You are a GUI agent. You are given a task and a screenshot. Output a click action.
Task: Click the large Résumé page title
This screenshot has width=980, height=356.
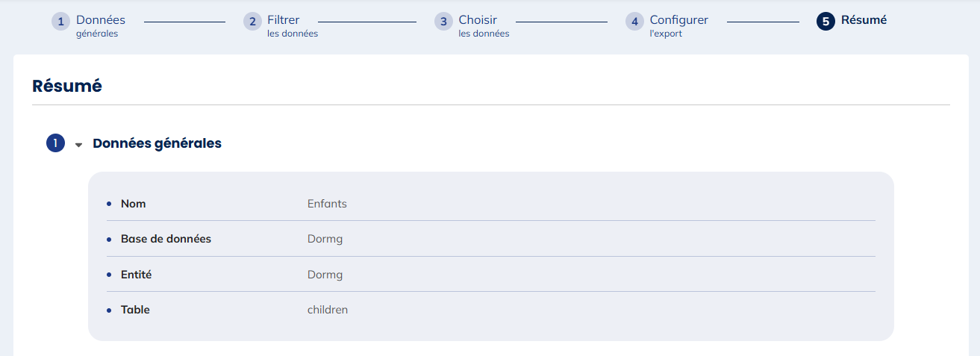tap(67, 86)
